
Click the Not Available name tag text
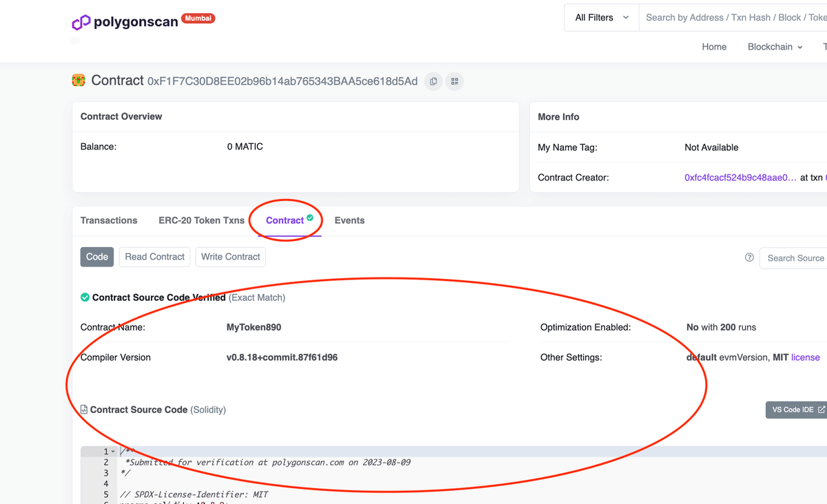click(711, 147)
